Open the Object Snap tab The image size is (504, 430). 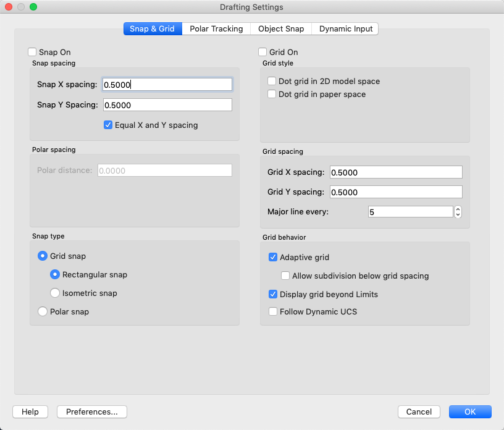(281, 29)
